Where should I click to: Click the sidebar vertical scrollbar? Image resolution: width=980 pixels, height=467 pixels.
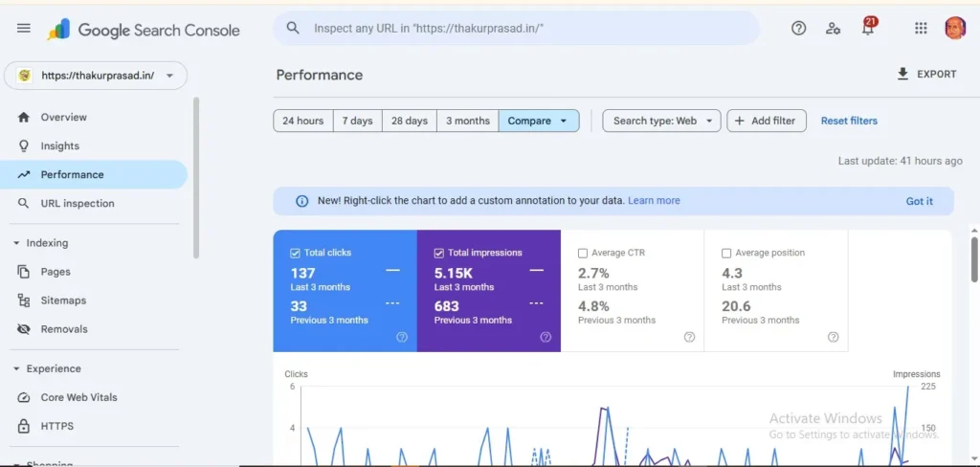[196, 177]
